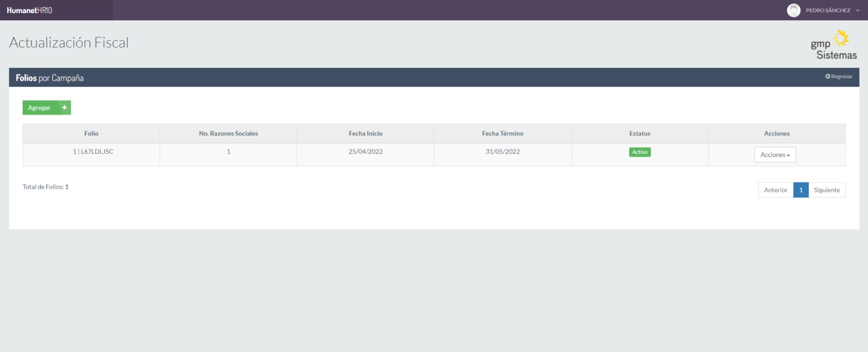This screenshot has width=868, height=352.
Task: Click the Fecha Término column header
Action: (x=502, y=133)
